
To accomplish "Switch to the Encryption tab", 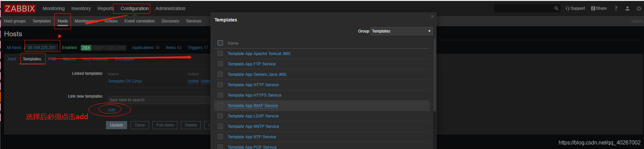I will (x=125, y=59).
